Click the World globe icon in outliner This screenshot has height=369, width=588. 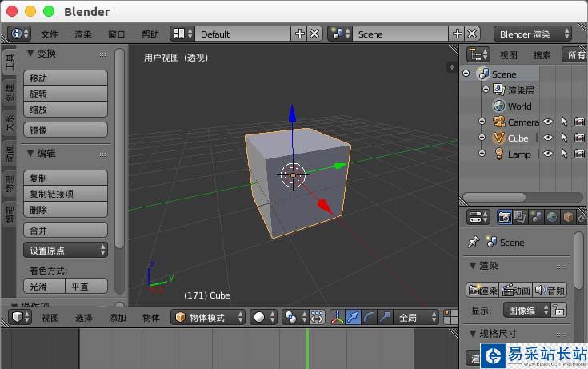click(x=498, y=106)
